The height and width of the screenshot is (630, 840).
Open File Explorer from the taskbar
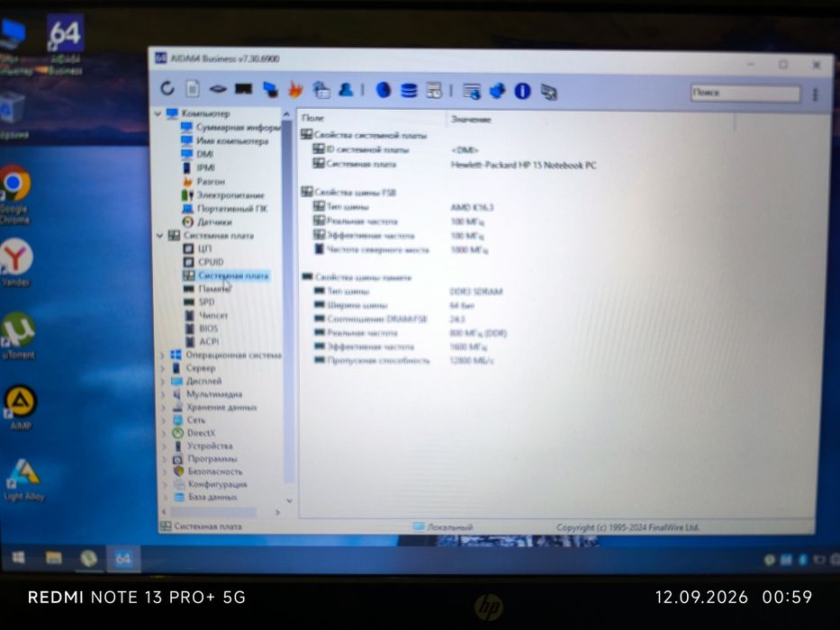tap(54, 558)
